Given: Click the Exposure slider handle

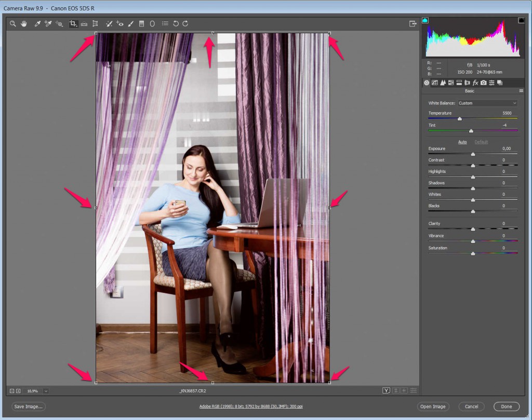Looking at the screenshot, I should coord(473,154).
